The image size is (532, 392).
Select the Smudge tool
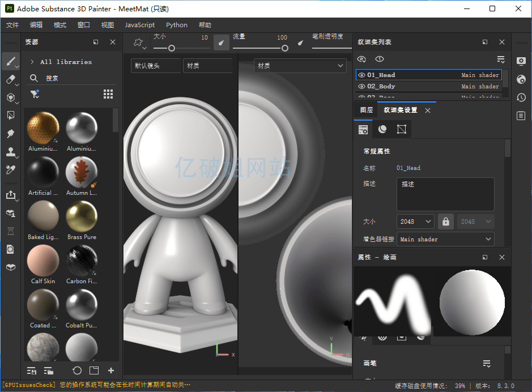(x=11, y=134)
